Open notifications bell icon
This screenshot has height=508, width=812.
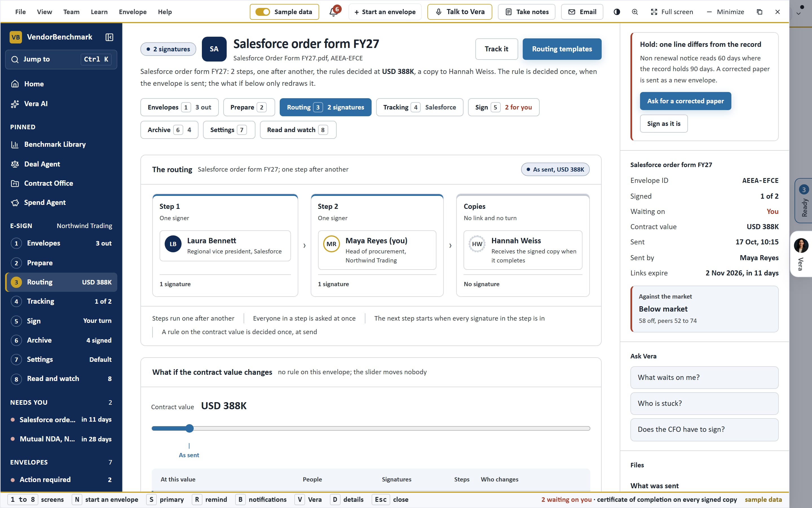coord(334,12)
